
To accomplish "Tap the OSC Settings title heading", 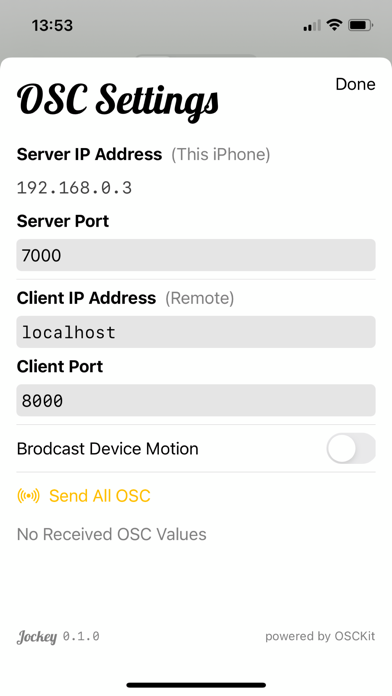I will (118, 100).
